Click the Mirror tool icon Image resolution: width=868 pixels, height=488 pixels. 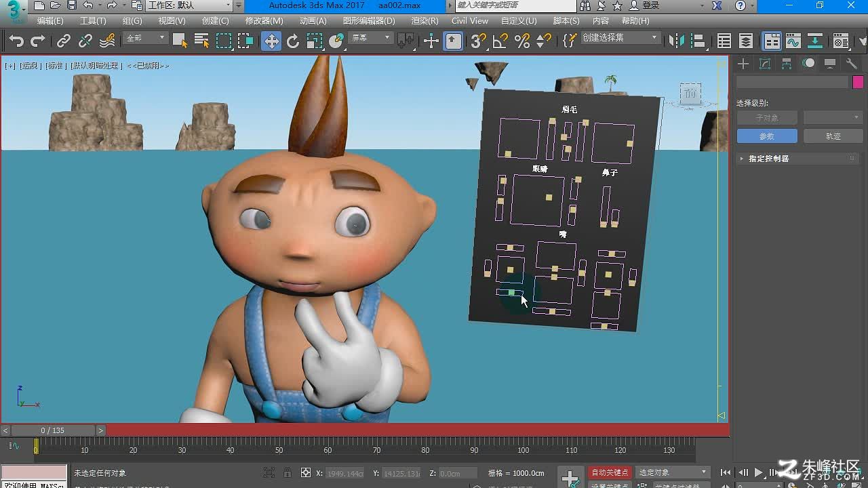coord(677,41)
